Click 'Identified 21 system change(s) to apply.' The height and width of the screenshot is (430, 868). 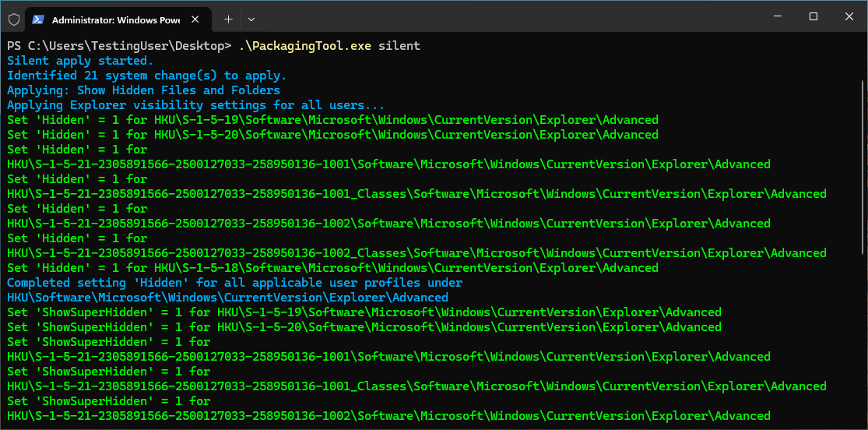click(x=146, y=76)
